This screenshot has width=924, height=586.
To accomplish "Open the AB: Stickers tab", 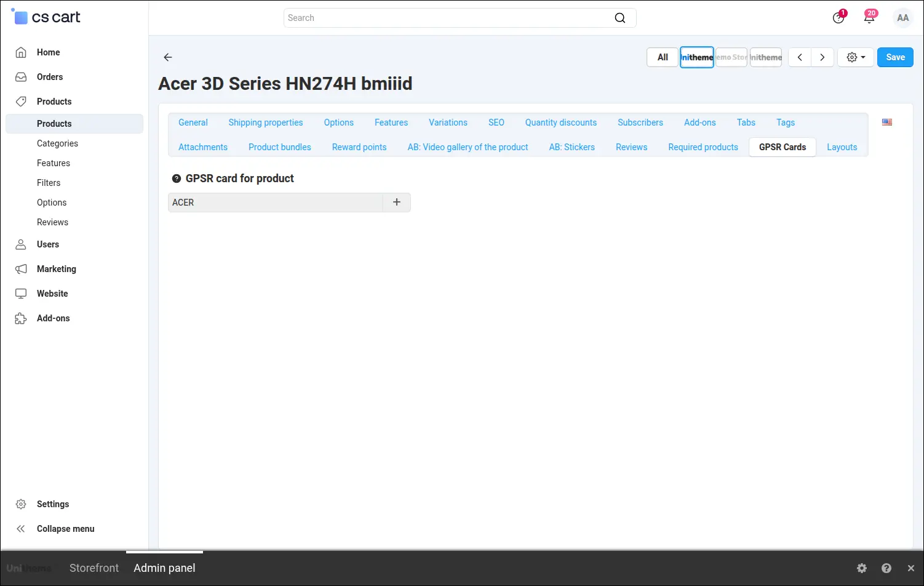I will (572, 147).
